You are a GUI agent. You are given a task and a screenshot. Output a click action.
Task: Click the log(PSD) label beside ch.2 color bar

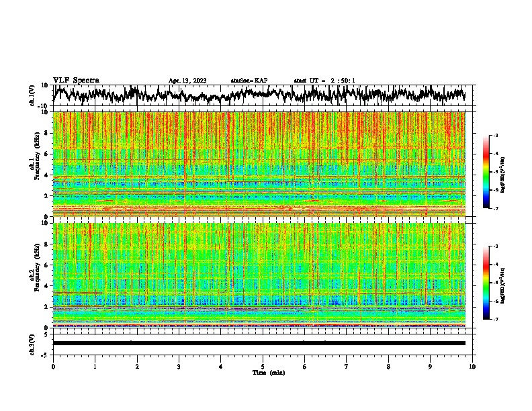503,285
